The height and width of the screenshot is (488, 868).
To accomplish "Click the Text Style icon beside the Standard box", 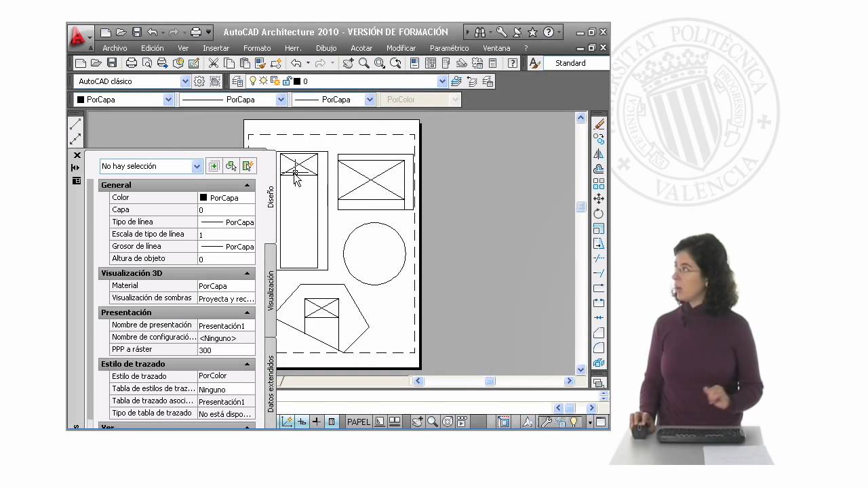I will tap(535, 63).
